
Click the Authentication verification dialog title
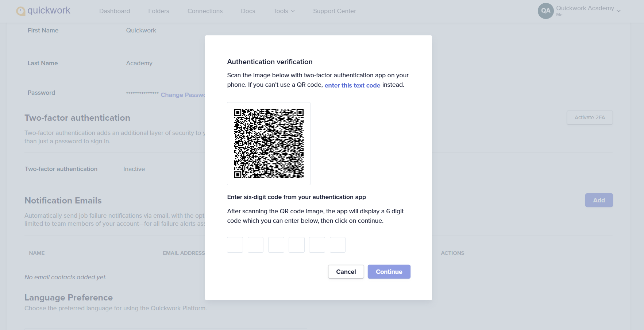(x=270, y=62)
